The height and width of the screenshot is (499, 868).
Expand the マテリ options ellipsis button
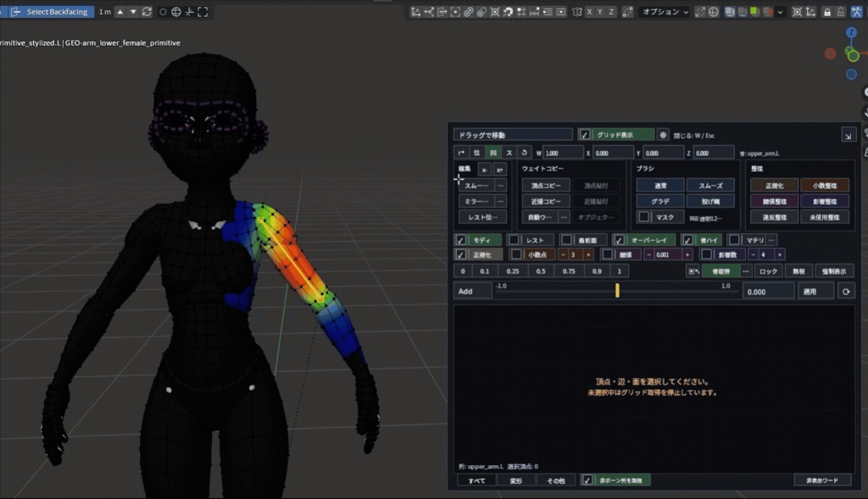click(x=771, y=240)
